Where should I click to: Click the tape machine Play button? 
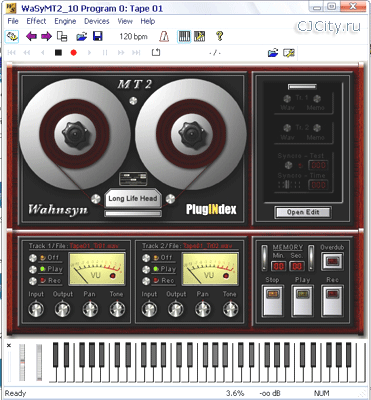302,301
